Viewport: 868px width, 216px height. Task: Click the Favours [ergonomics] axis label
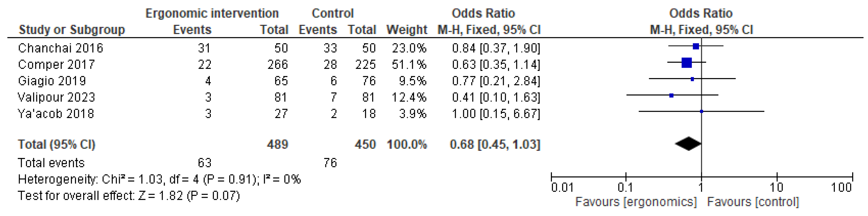(636, 202)
